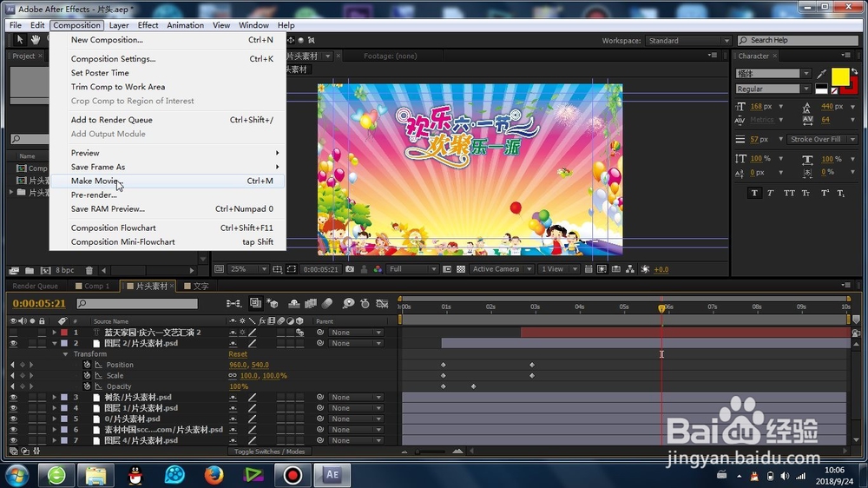
Task: Show text layer 1 with its eye switch
Action: pyautogui.click(x=13, y=333)
